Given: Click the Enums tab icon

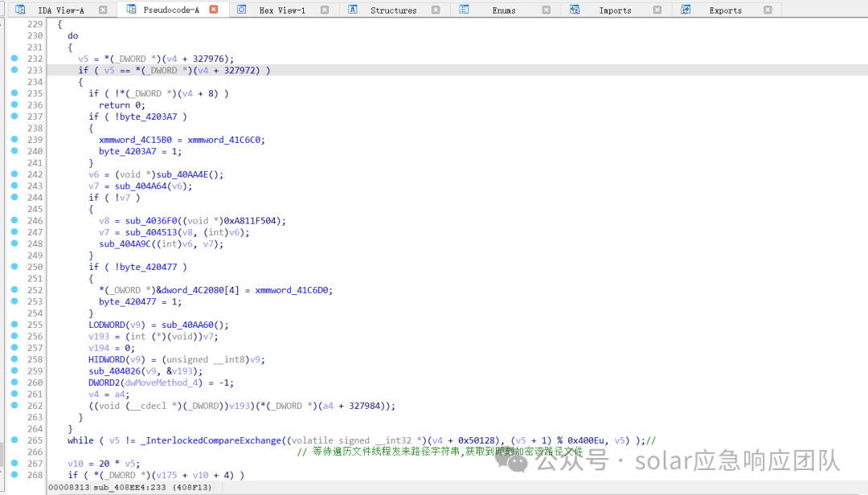Looking at the screenshot, I should (x=464, y=10).
